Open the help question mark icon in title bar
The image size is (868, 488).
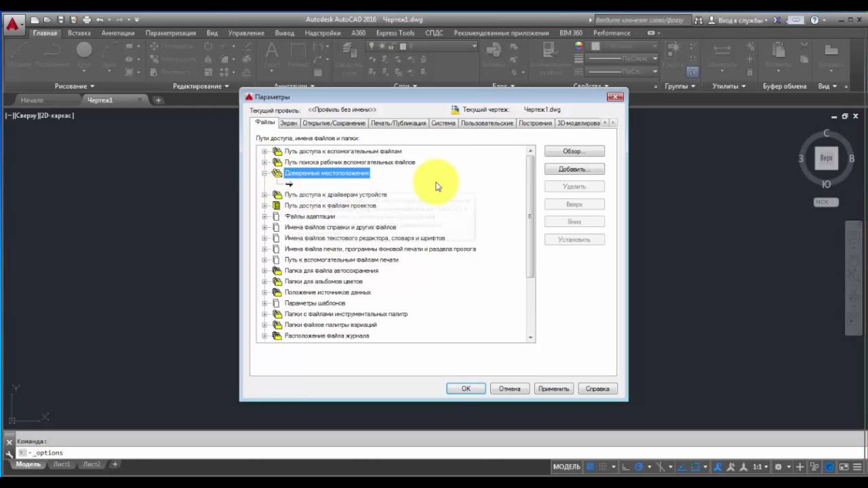click(814, 20)
